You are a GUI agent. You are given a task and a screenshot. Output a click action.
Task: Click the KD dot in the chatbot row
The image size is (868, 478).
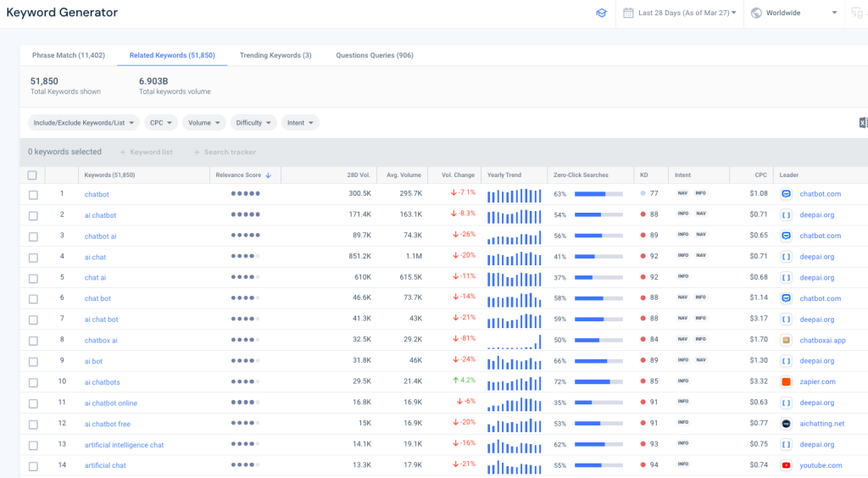click(x=643, y=193)
